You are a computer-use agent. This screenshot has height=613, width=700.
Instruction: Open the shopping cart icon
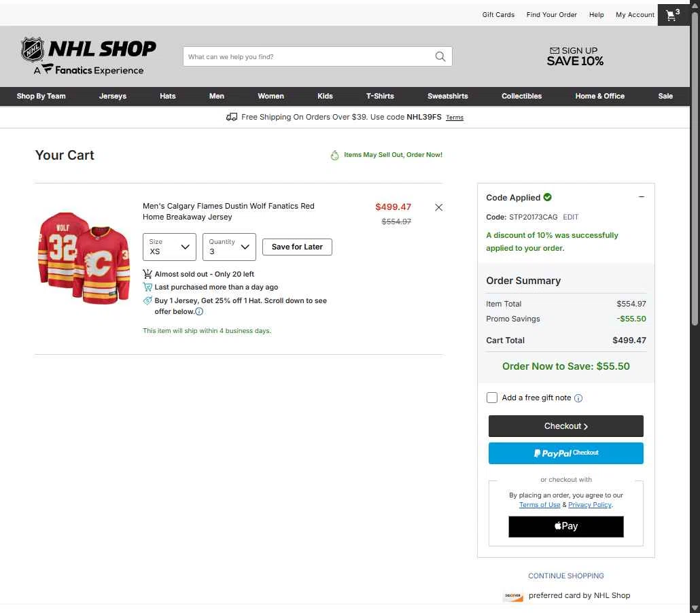coord(673,15)
